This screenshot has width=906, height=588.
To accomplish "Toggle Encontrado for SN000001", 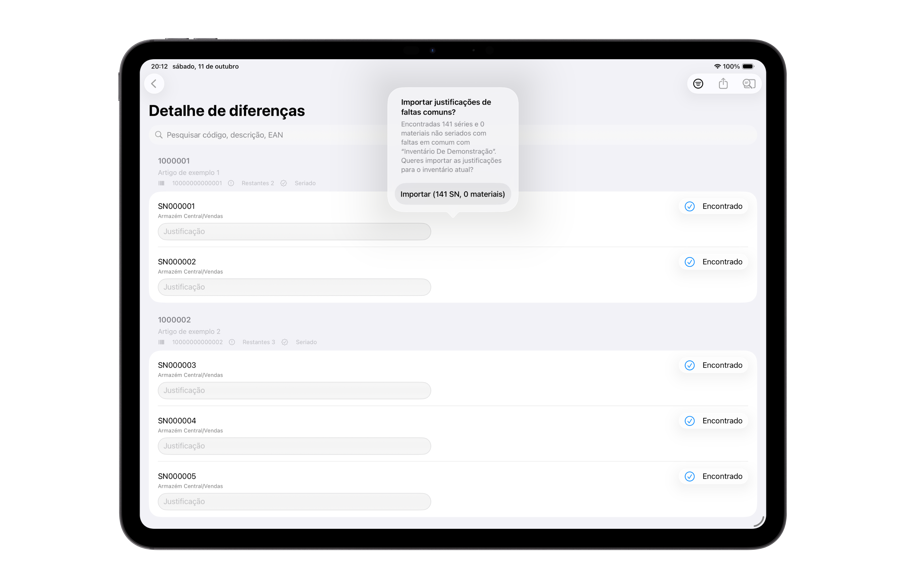I will (x=713, y=206).
